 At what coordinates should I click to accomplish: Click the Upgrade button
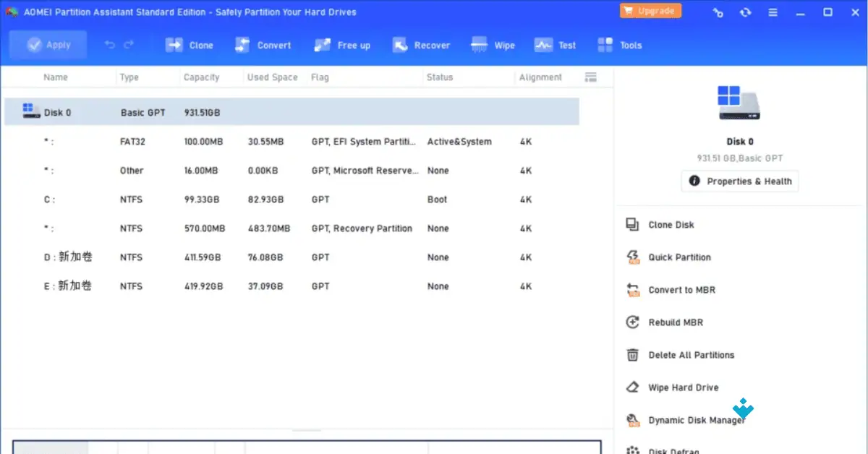[x=650, y=11]
